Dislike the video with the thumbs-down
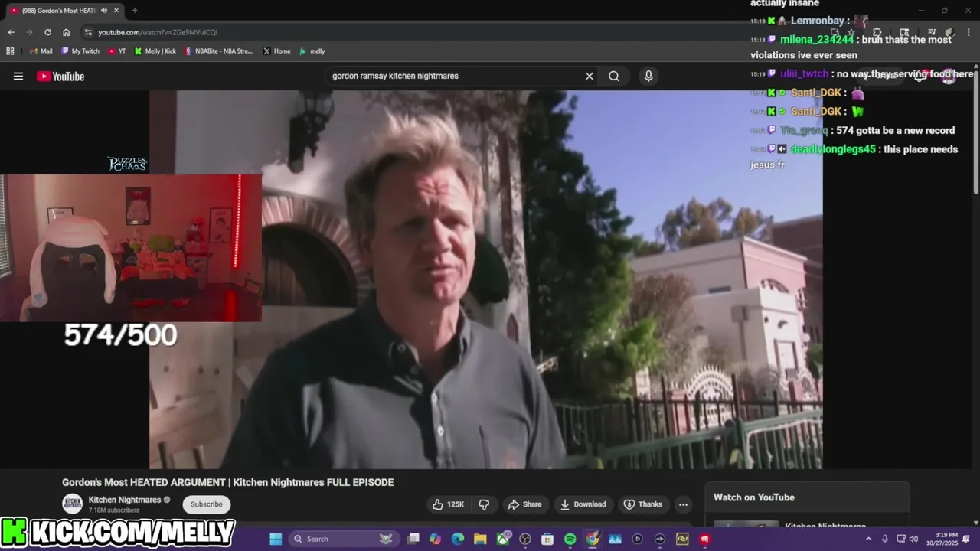Image resolution: width=980 pixels, height=551 pixels. point(484,504)
